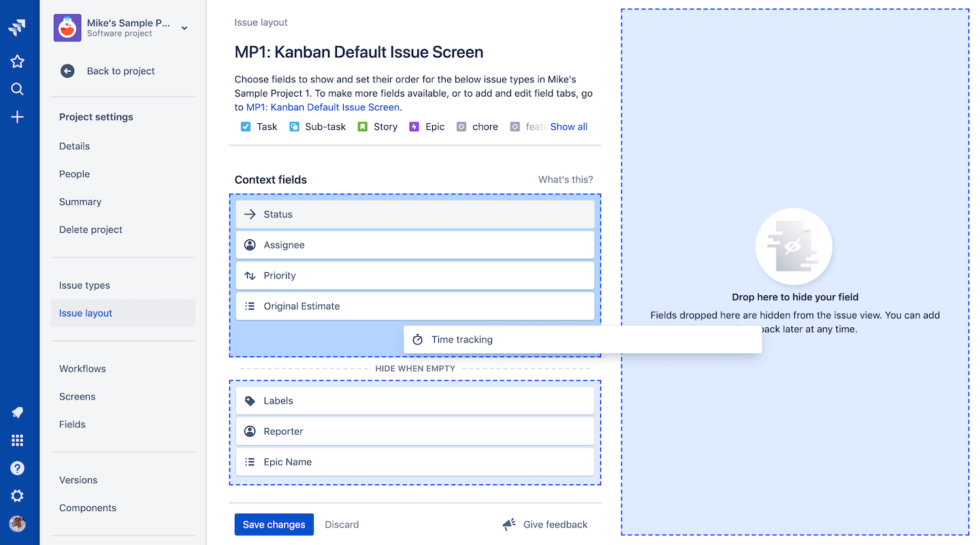Expand issue types with Show all
The width and height of the screenshot is (980, 545).
pos(568,127)
